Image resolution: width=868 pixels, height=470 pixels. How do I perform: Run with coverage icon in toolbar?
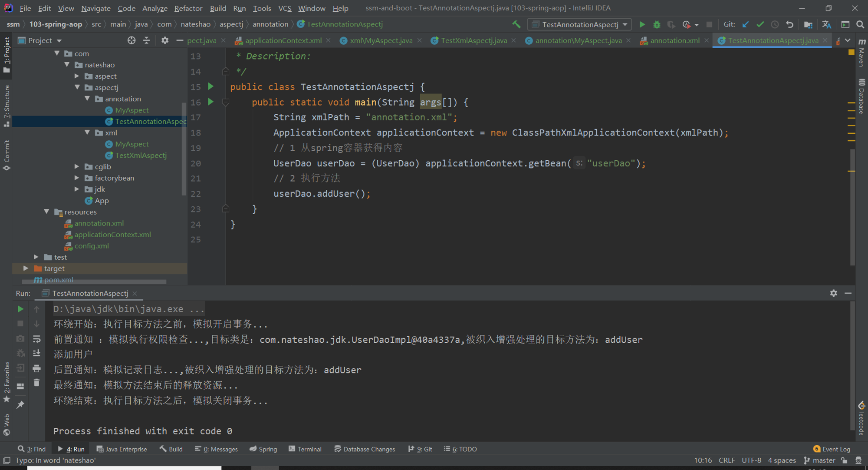point(671,24)
